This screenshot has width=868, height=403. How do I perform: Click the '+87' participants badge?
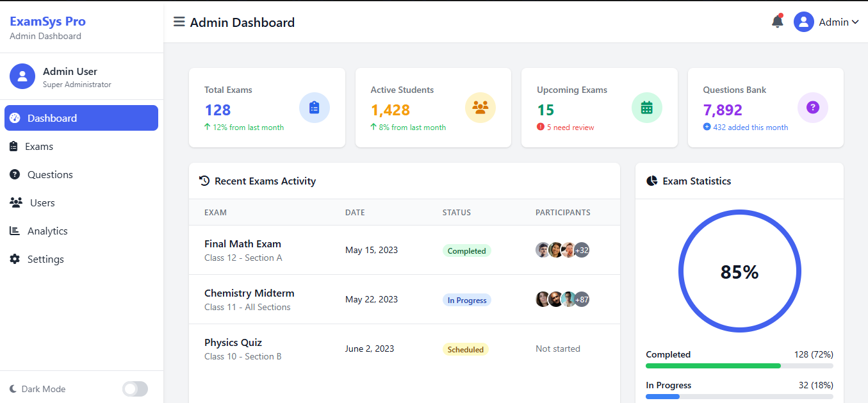pyautogui.click(x=582, y=299)
